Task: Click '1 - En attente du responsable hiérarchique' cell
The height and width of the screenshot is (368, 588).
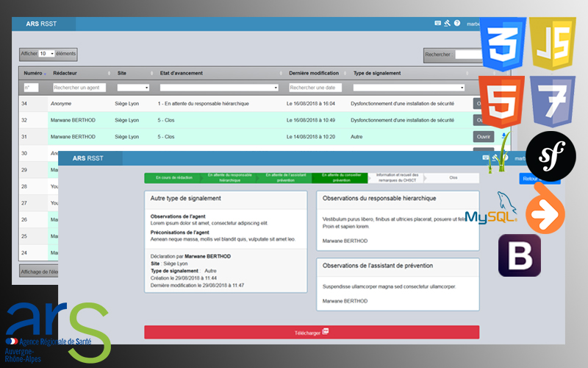Action: tap(204, 104)
